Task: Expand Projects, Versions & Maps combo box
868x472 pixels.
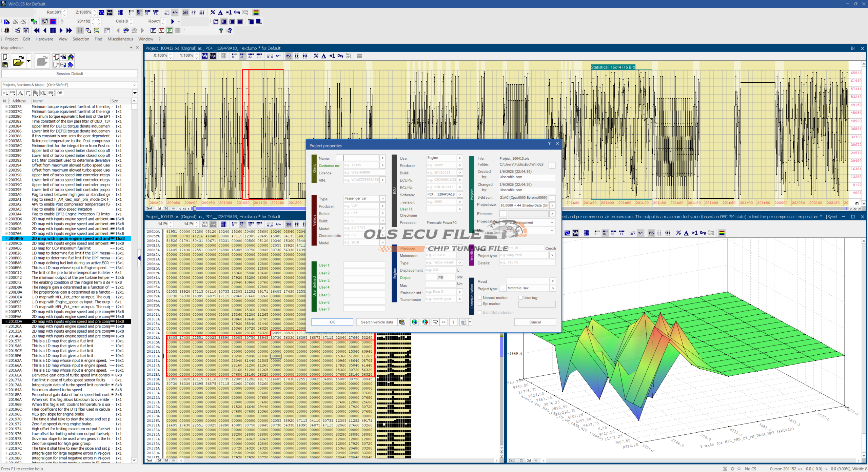Action: point(134,85)
